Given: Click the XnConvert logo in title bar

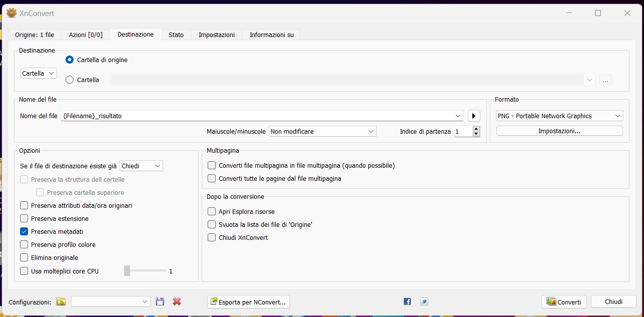Looking at the screenshot, I should click(11, 13).
